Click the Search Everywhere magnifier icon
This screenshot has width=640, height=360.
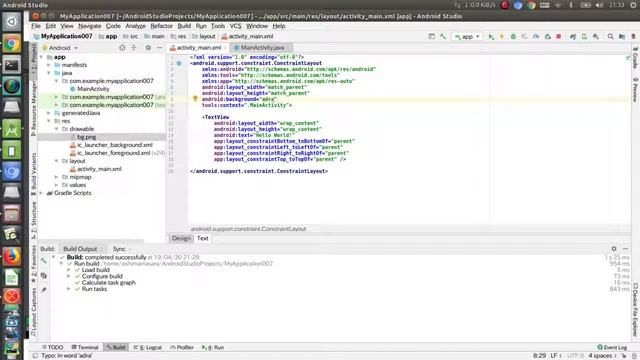(x=610, y=36)
